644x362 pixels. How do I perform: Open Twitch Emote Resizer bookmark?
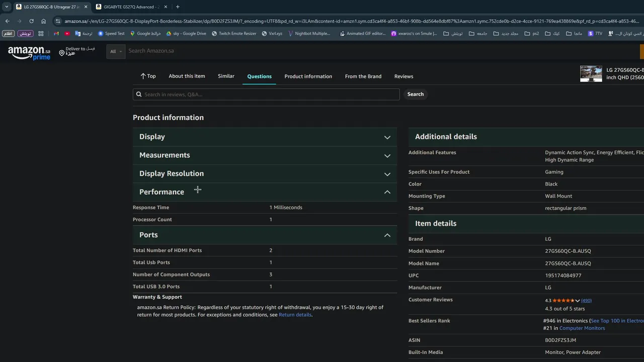234,34
